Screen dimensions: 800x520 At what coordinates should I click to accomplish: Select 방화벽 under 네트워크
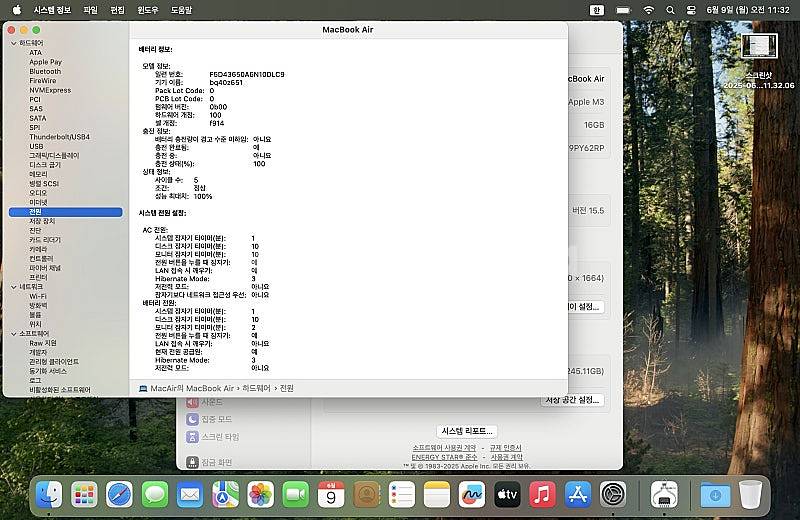pyautogui.click(x=38, y=306)
